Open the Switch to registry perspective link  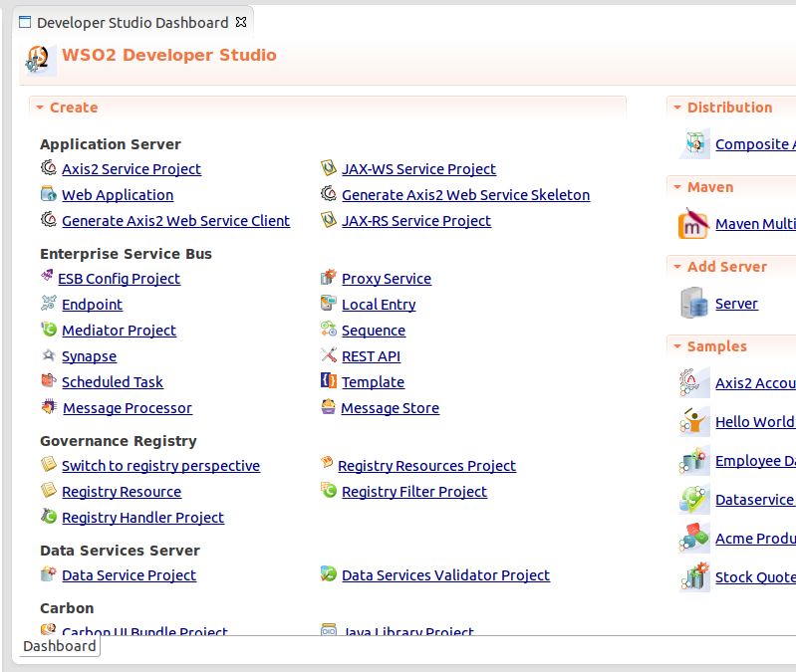[161, 466]
